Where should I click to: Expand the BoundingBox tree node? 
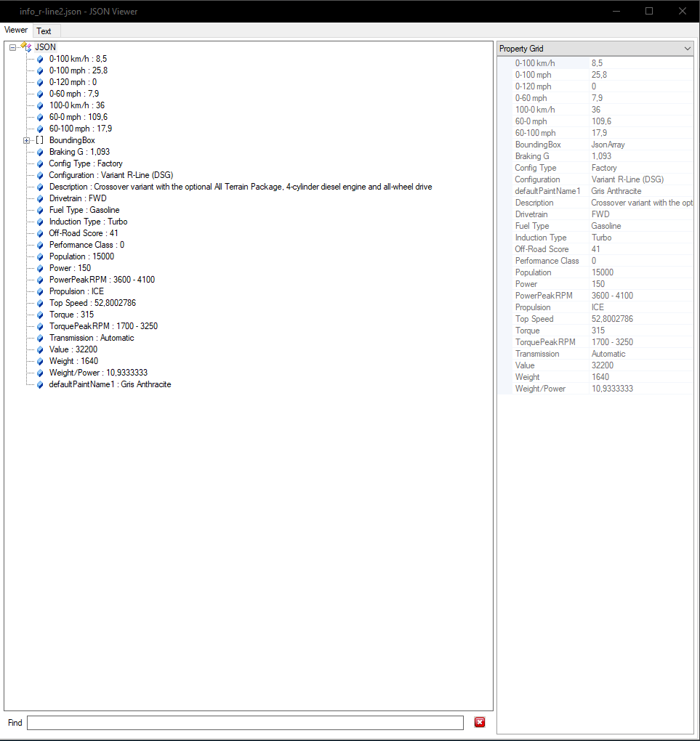point(27,140)
